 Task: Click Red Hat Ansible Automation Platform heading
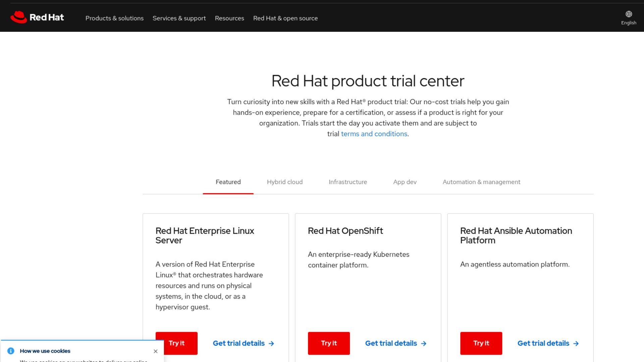point(516,236)
